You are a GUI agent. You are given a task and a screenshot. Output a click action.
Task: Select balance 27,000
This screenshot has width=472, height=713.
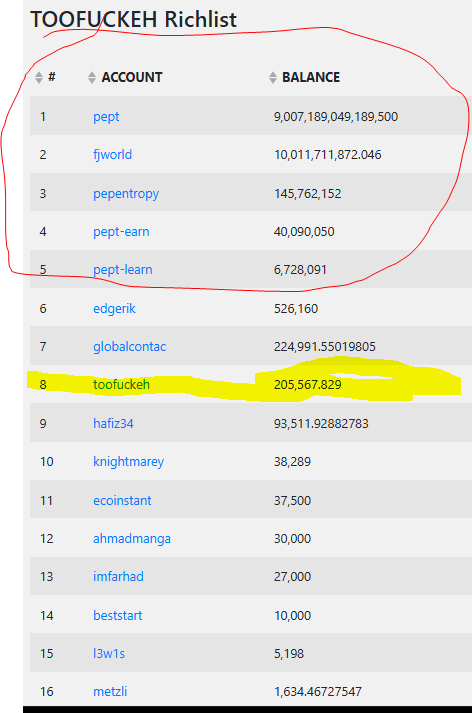coord(292,577)
